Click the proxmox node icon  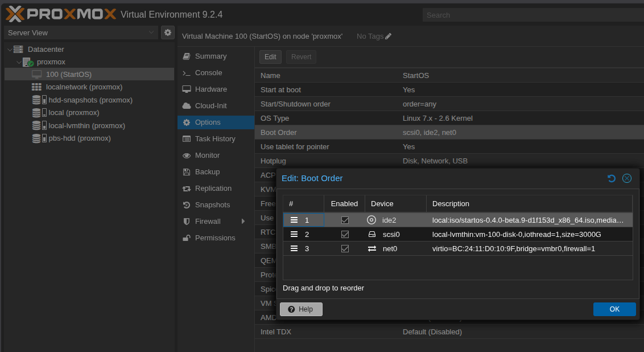point(28,62)
